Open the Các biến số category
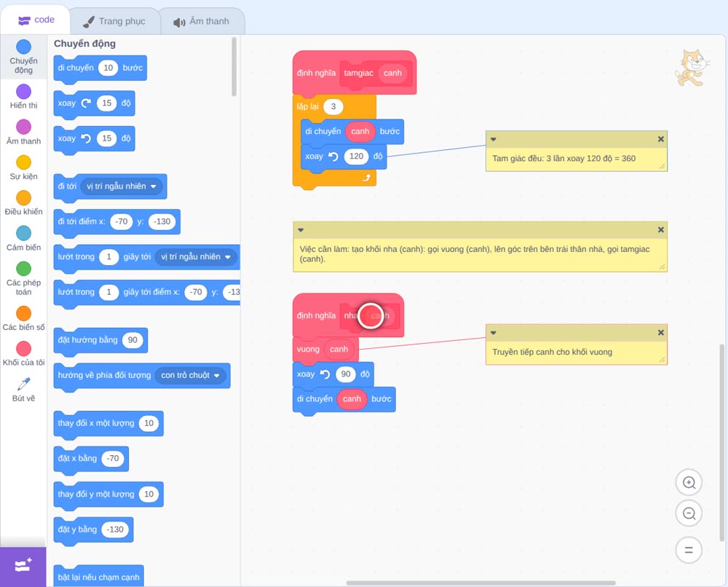 coord(24,318)
